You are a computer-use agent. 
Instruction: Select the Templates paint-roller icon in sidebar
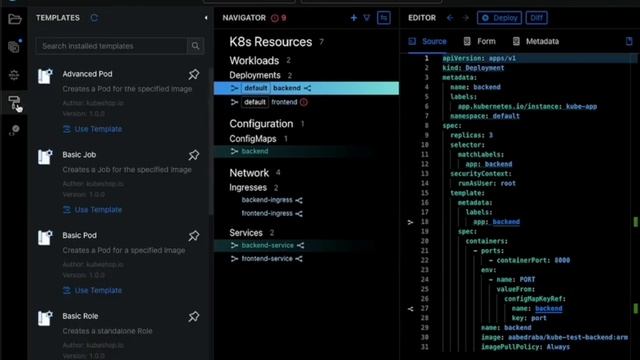click(14, 102)
